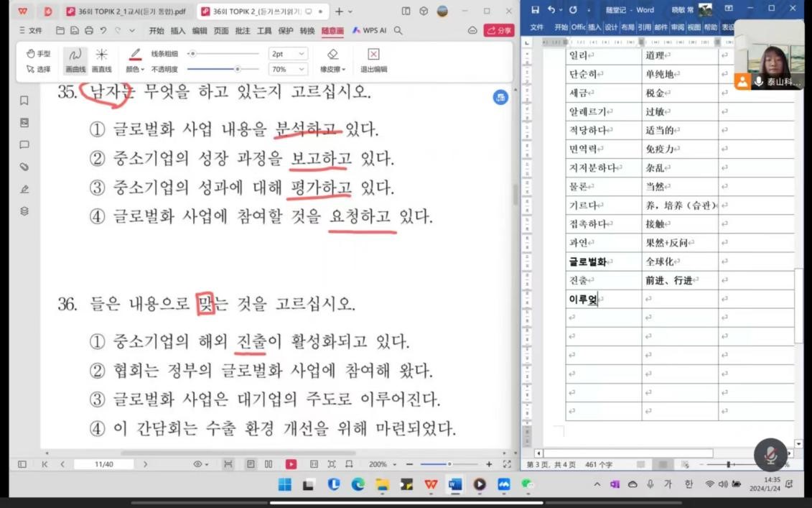
Task: Toggle two-page view in PDF status bar
Action: pos(269,464)
